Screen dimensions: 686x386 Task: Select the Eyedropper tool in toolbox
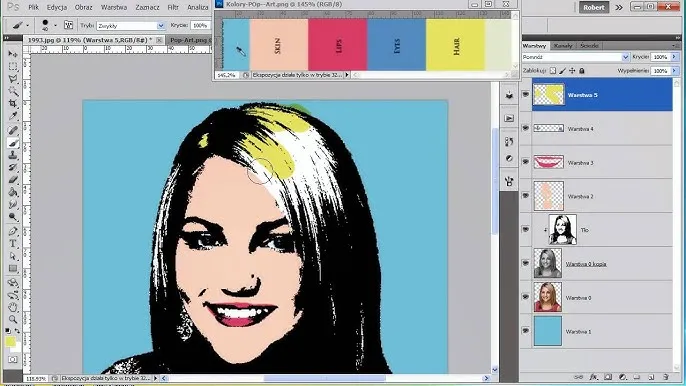click(x=13, y=116)
